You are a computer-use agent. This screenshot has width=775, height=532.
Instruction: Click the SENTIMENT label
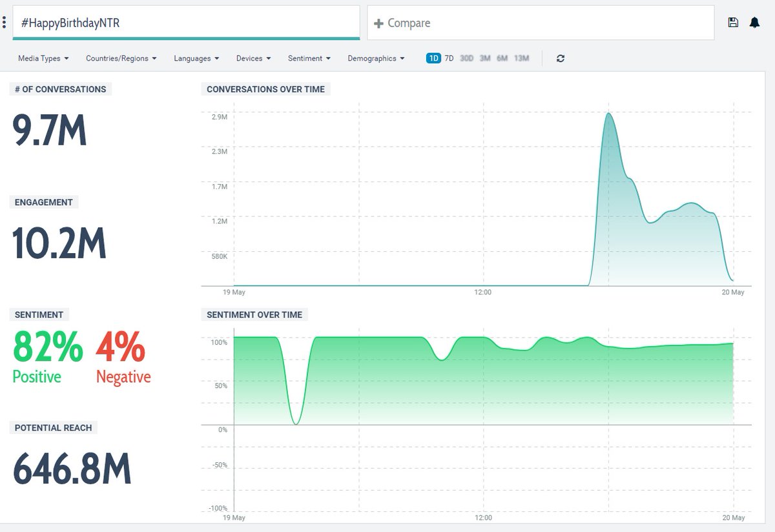(39, 314)
